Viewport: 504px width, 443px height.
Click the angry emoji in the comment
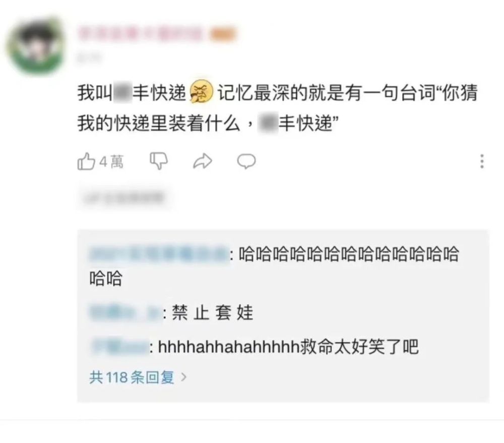(202, 91)
